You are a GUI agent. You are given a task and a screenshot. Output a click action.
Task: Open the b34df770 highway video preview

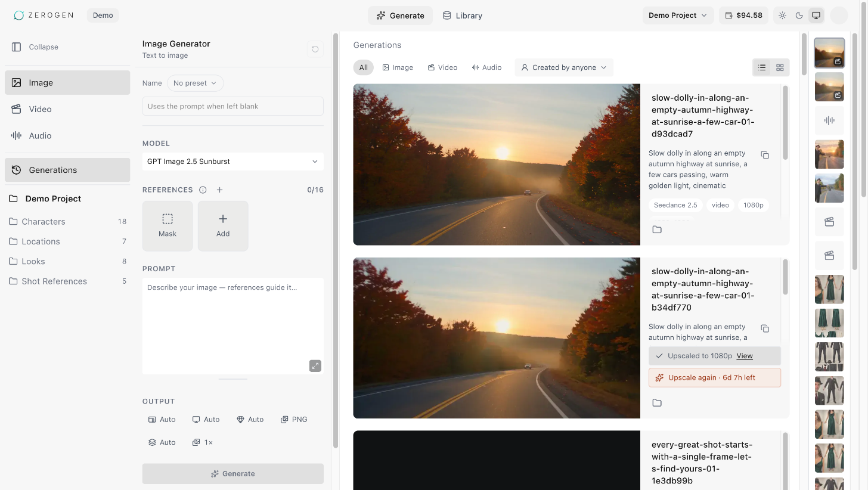(x=497, y=338)
